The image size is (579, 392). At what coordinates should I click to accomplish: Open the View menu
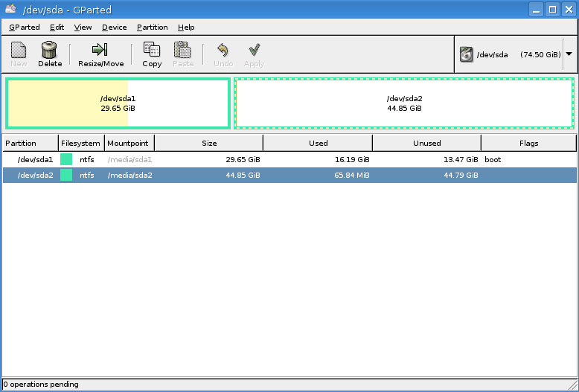pyautogui.click(x=83, y=28)
